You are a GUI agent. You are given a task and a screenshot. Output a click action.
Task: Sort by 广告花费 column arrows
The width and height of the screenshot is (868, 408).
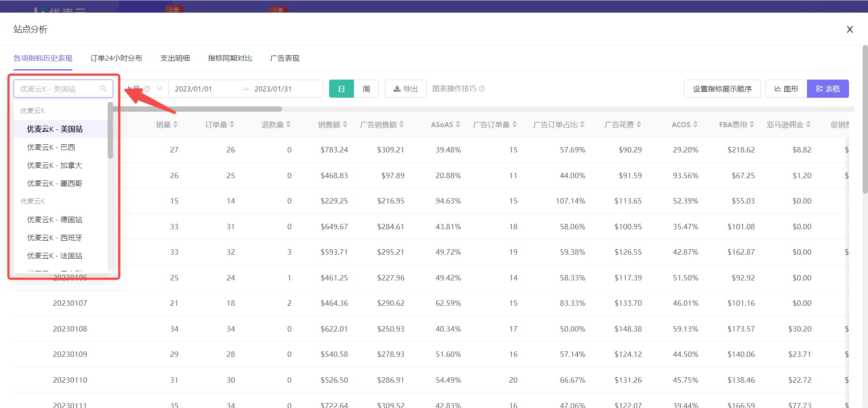point(639,124)
